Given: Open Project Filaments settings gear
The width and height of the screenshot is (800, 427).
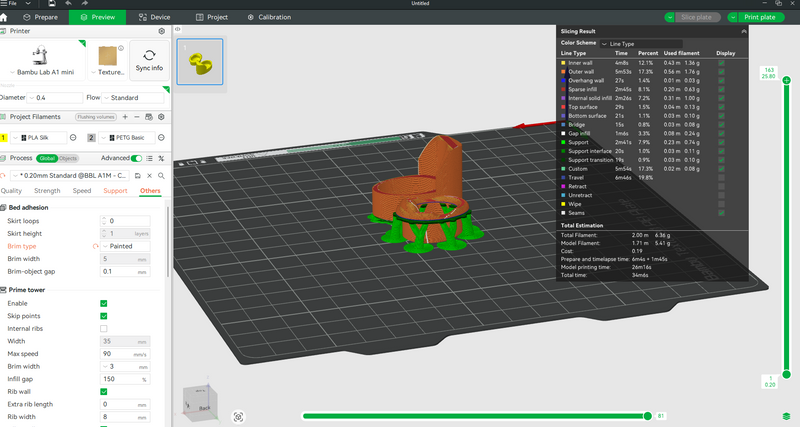Looking at the screenshot, I should point(161,117).
